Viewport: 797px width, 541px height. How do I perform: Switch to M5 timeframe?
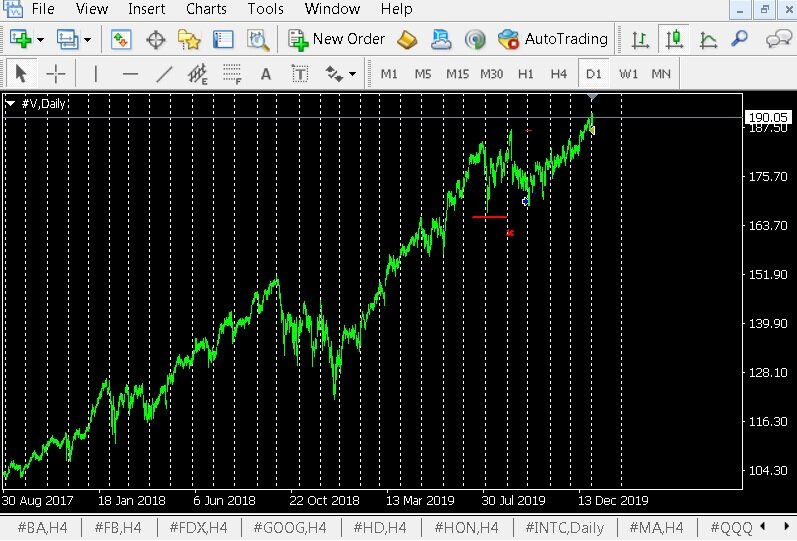click(x=423, y=74)
